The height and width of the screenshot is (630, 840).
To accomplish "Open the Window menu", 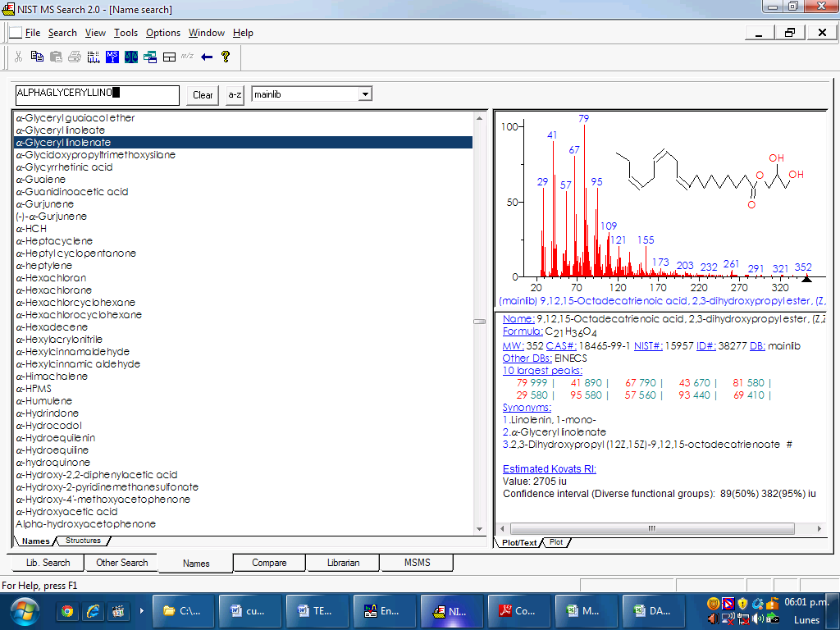I will coord(207,33).
